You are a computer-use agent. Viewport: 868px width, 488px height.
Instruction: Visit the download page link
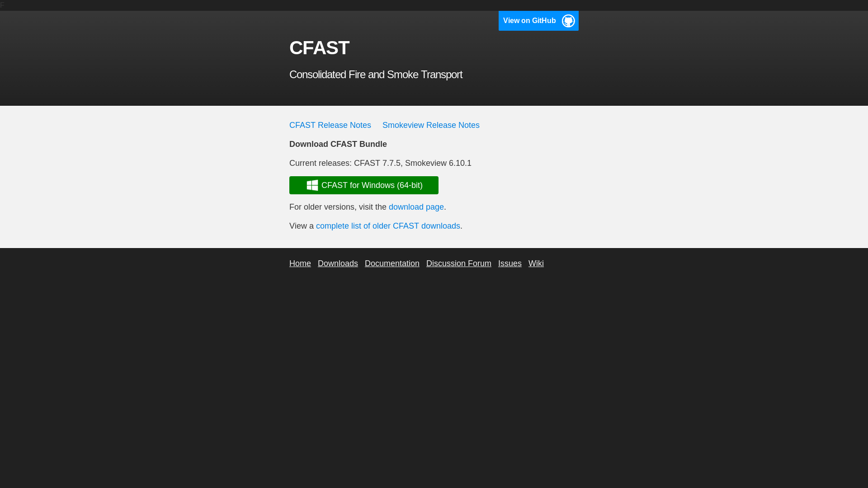pyautogui.click(x=416, y=207)
